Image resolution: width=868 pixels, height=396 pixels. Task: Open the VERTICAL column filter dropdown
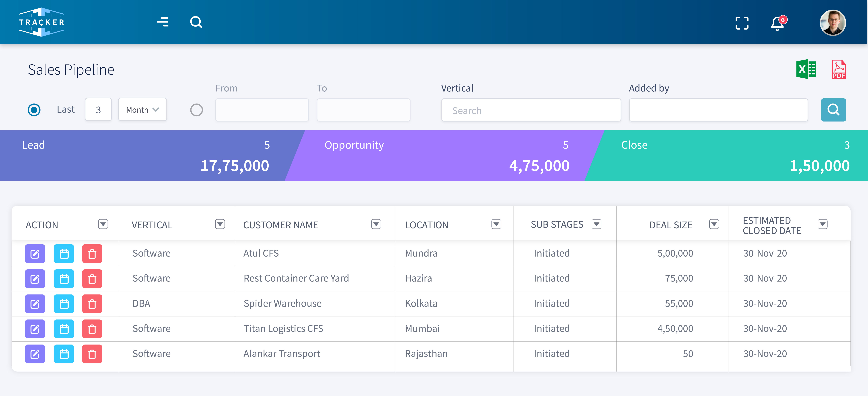(x=220, y=224)
